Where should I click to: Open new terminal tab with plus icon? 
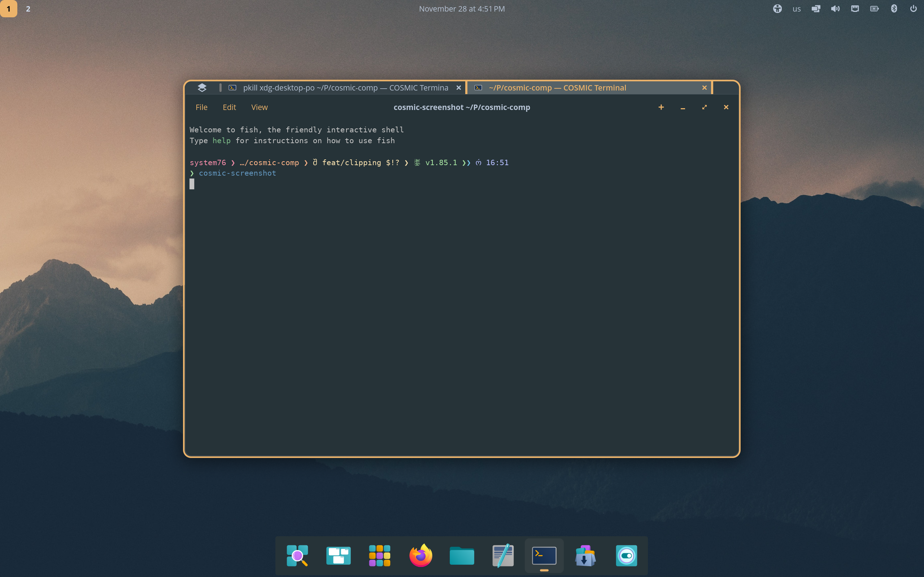[661, 107]
